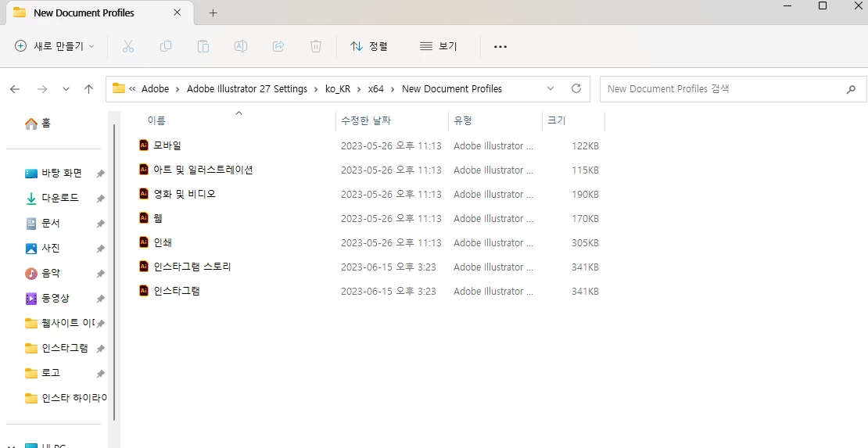The image size is (868, 448).
Task: Click the search magnifier icon
Action: (x=851, y=89)
